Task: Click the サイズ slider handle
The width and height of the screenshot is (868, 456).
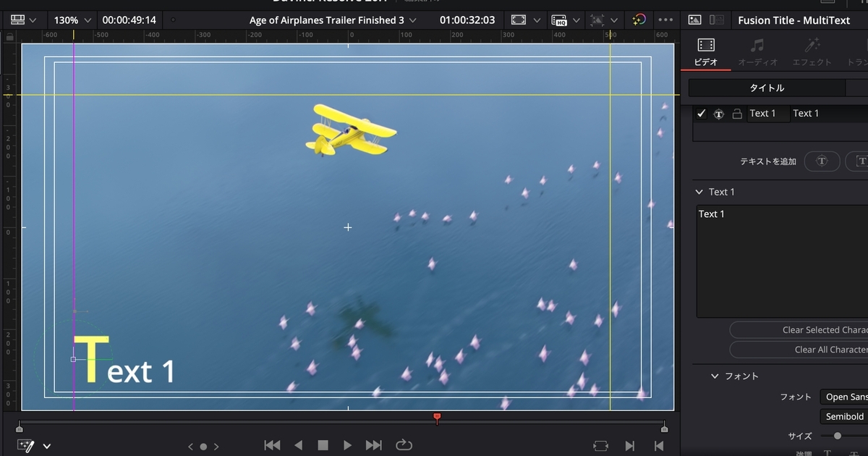Action: tap(838, 436)
